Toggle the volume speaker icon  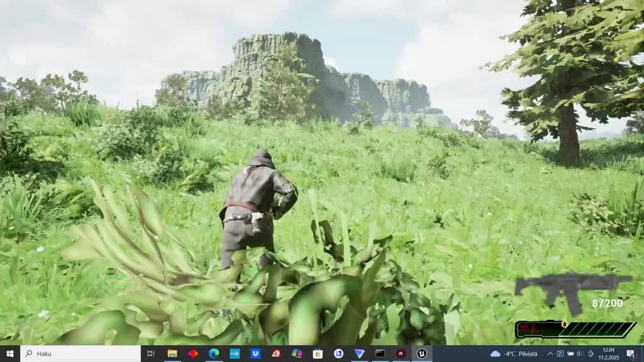[580, 354]
